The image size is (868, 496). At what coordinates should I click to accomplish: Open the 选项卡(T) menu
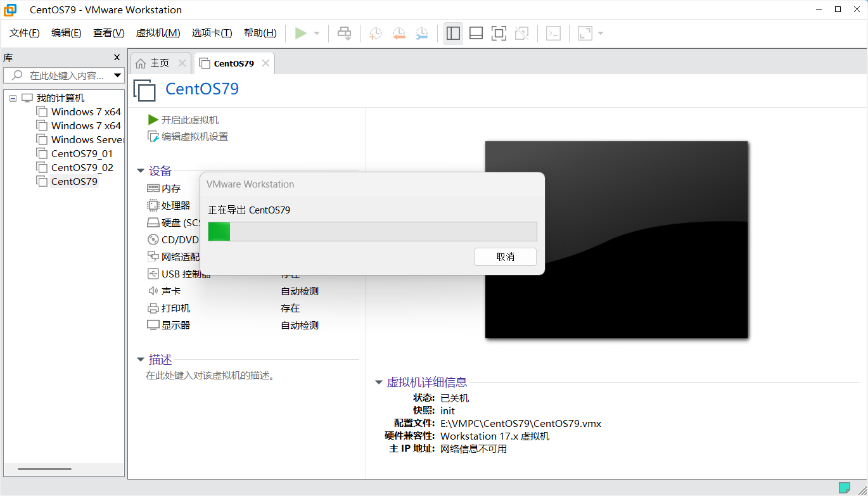tap(212, 33)
